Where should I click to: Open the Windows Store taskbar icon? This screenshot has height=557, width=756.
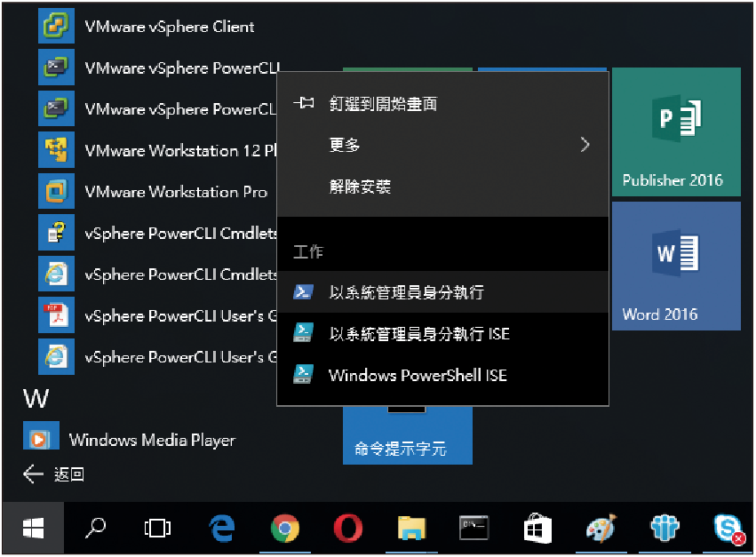click(537, 528)
